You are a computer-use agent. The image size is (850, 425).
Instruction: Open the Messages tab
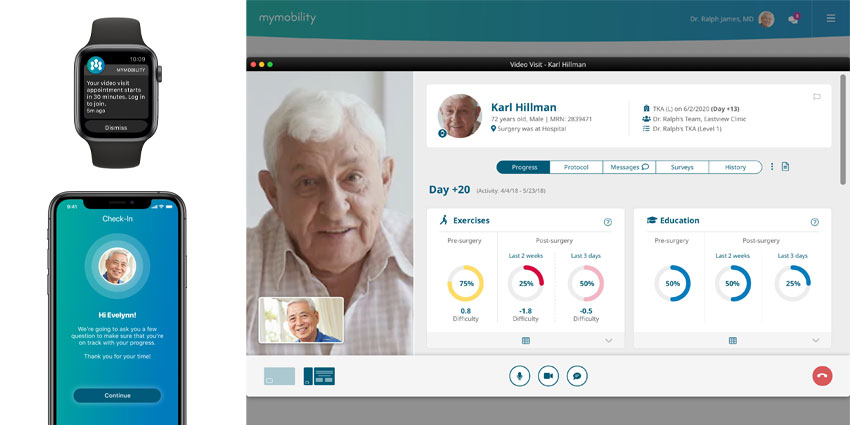629,167
